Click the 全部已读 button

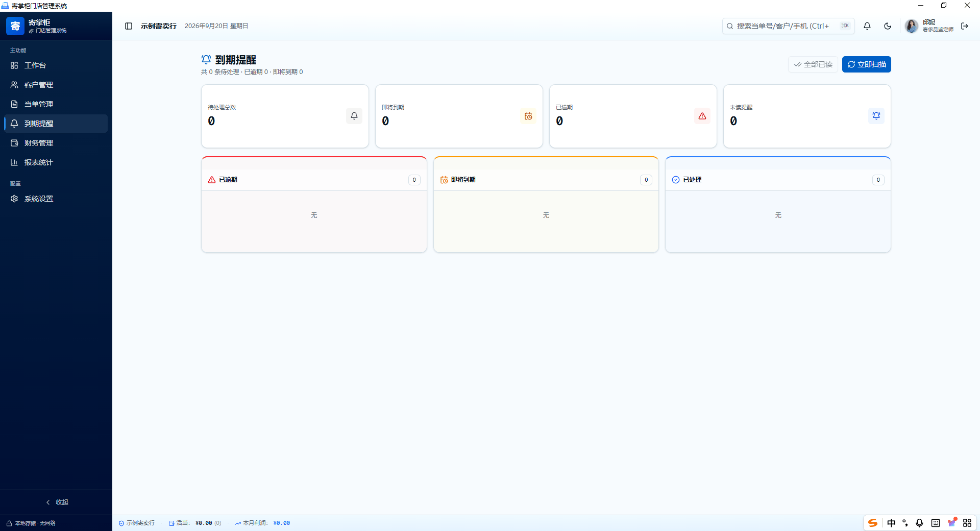coord(813,64)
